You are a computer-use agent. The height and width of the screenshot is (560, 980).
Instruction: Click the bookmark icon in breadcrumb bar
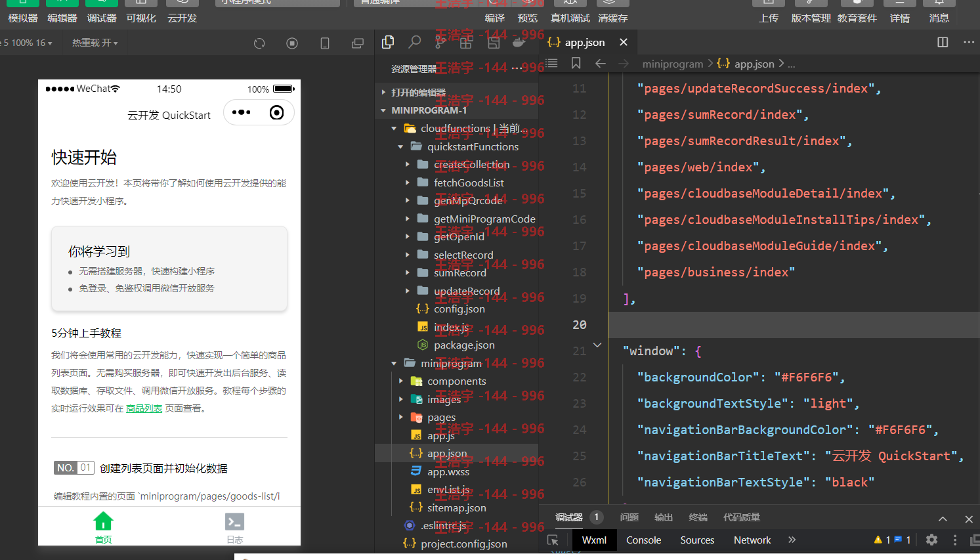click(x=576, y=63)
